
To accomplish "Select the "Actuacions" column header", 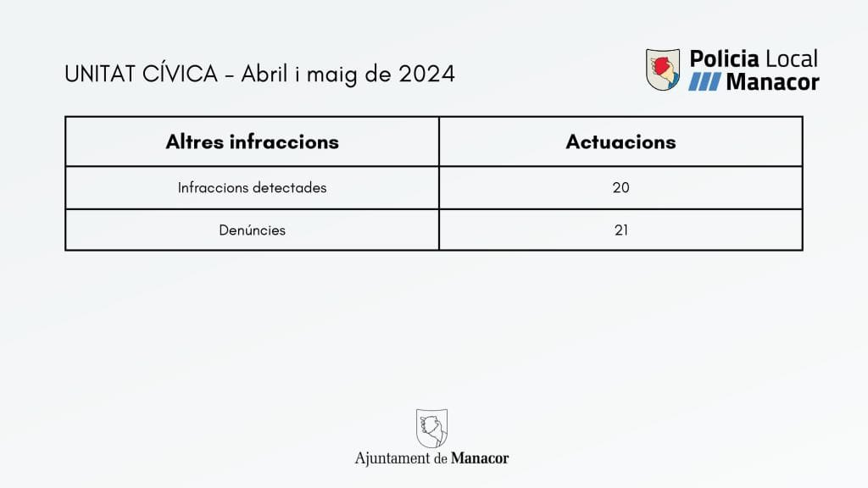I will [620, 141].
